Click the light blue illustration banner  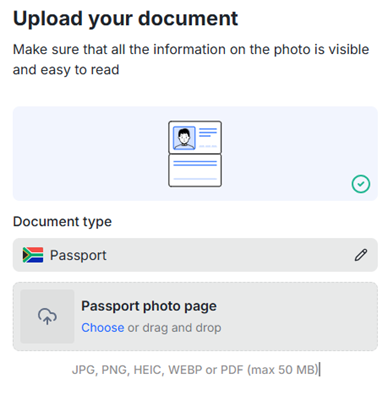pyautogui.click(x=195, y=154)
